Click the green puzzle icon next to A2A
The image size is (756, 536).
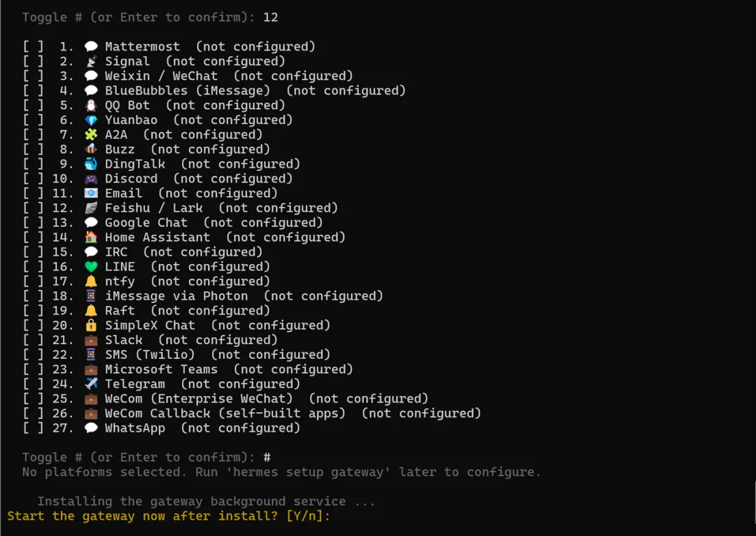(x=90, y=135)
